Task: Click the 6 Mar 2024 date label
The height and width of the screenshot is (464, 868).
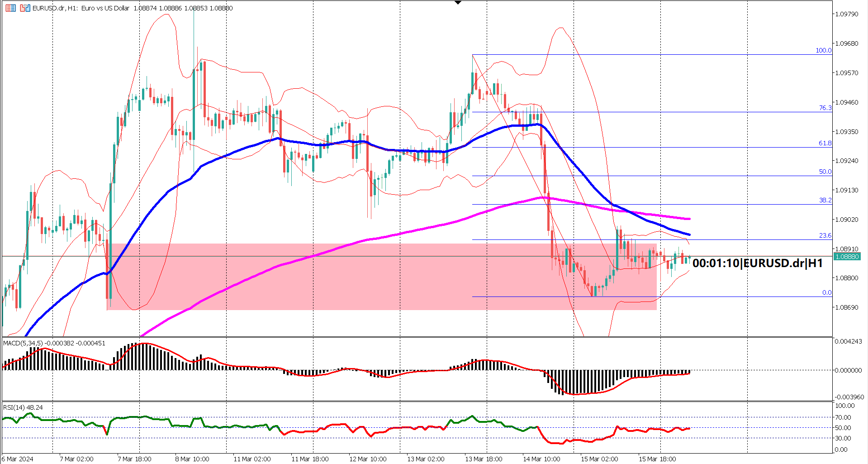Action: point(18,459)
